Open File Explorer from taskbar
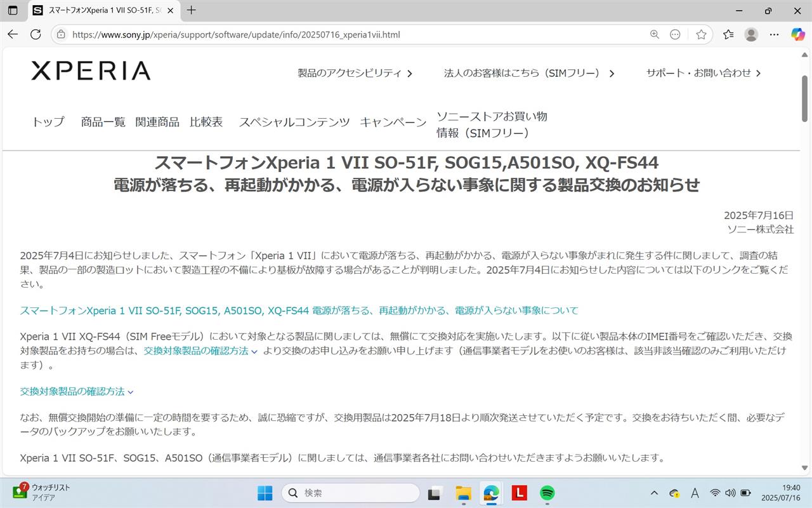The width and height of the screenshot is (812, 508). (x=463, y=493)
